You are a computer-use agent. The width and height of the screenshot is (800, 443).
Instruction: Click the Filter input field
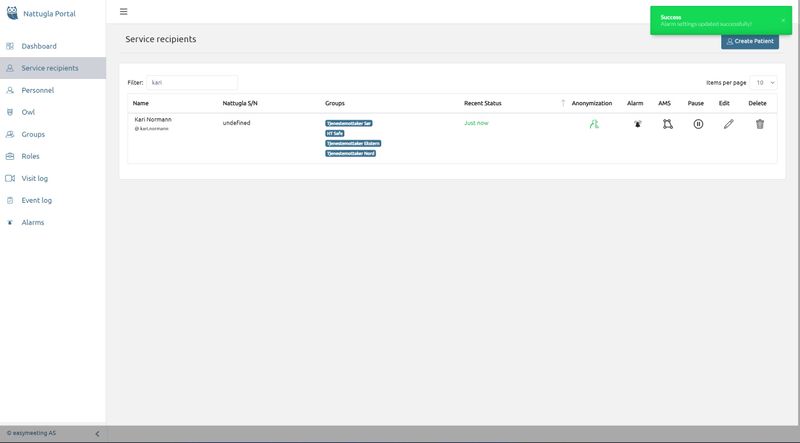[192, 82]
